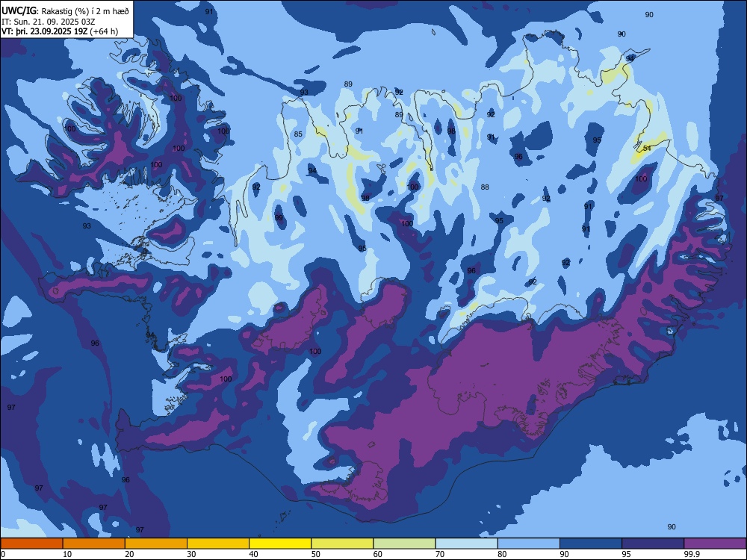Click the dark orange 0–10 legend swatch
Image resolution: width=747 pixels, height=560 pixels.
point(32,544)
